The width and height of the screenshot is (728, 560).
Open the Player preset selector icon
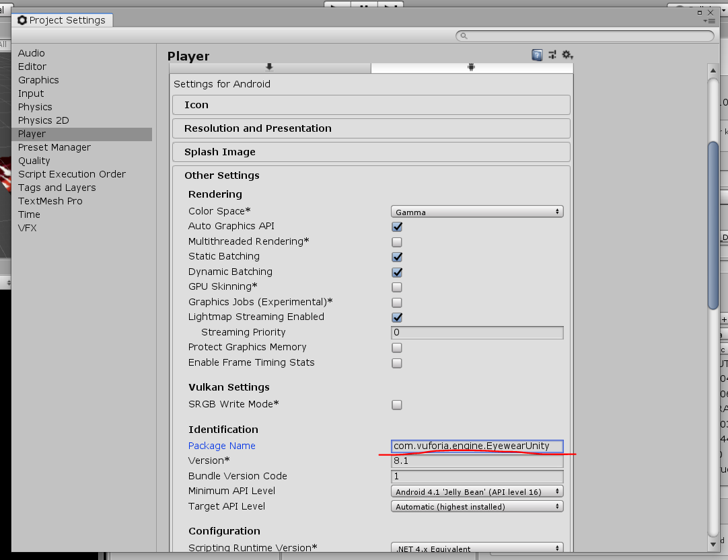(x=552, y=55)
